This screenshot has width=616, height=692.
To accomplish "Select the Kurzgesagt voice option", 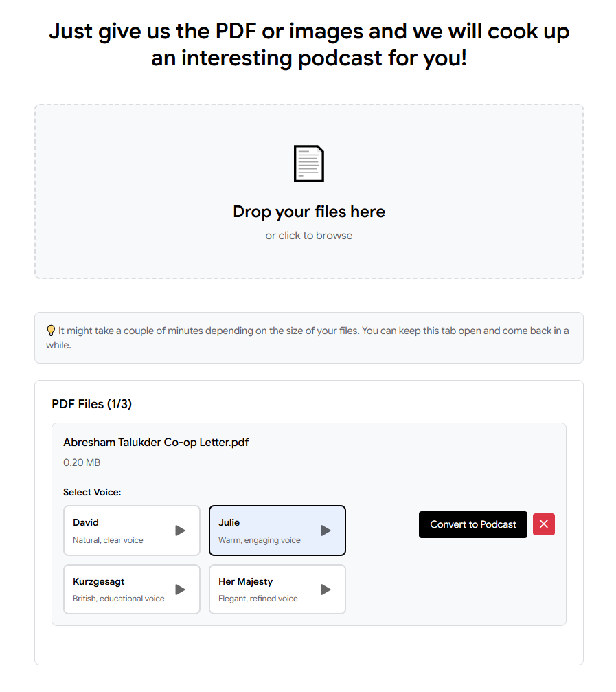I will pyautogui.click(x=132, y=589).
